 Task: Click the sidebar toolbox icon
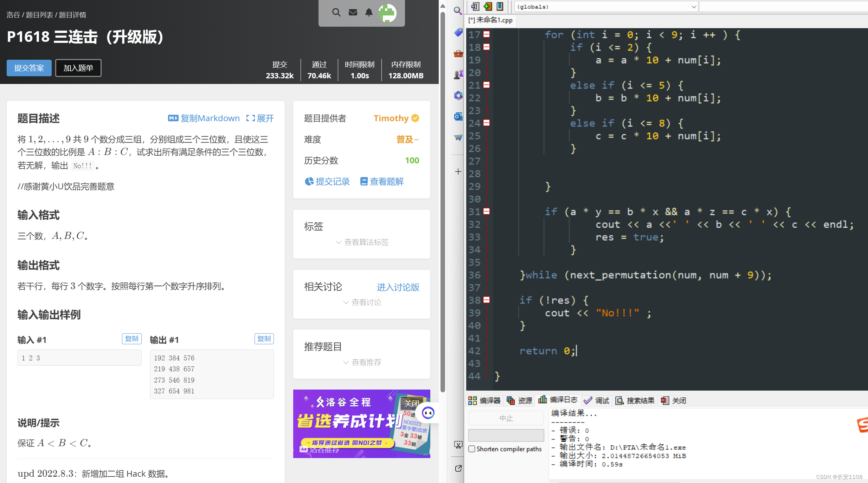[458, 53]
